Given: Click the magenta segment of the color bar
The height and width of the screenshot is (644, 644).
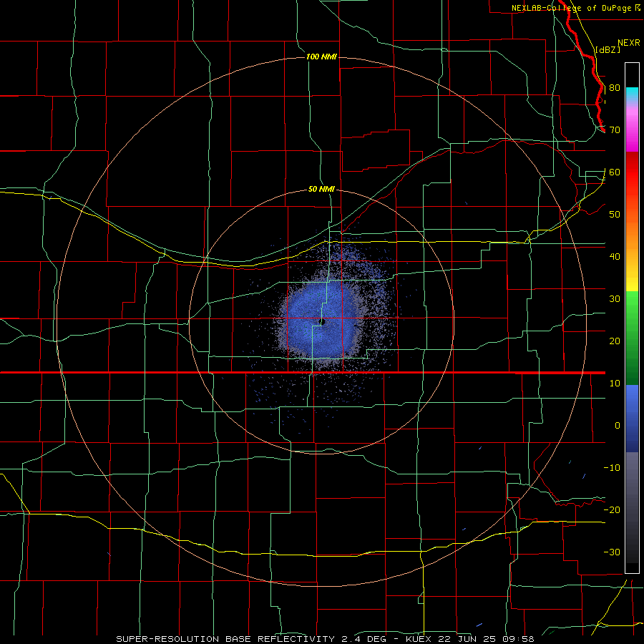Looking at the screenshot, I should pos(632,127).
